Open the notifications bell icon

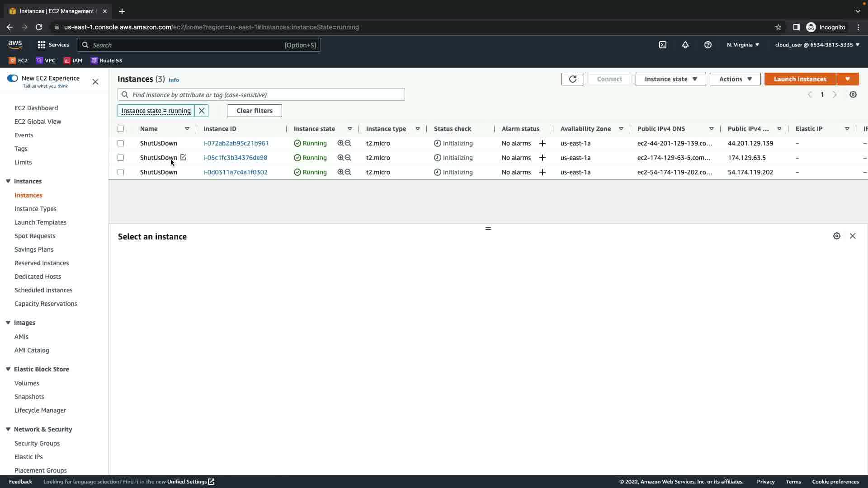tap(685, 45)
